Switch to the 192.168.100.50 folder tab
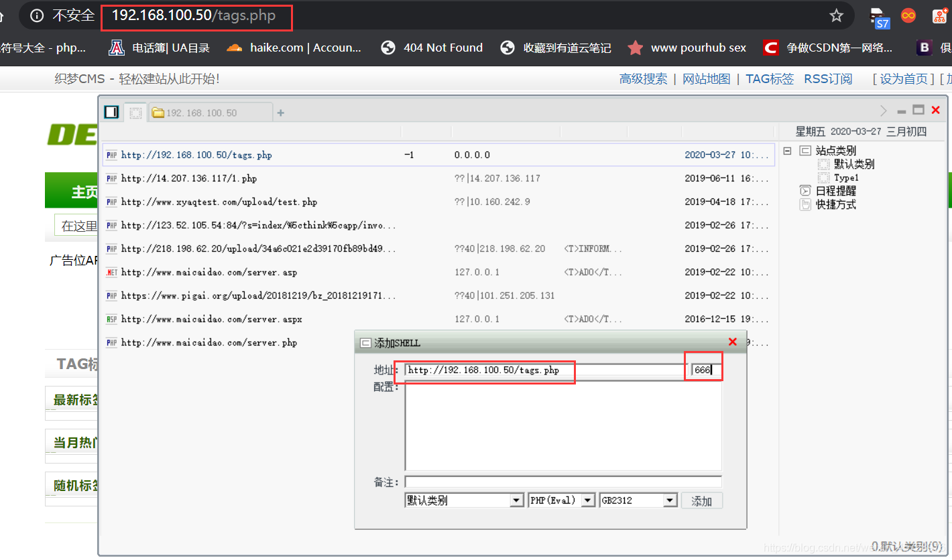The height and width of the screenshot is (560, 952). click(x=209, y=113)
